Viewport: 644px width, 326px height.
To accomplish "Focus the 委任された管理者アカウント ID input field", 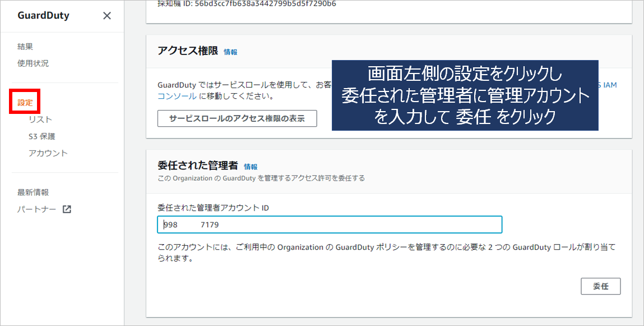I will pyautogui.click(x=330, y=225).
